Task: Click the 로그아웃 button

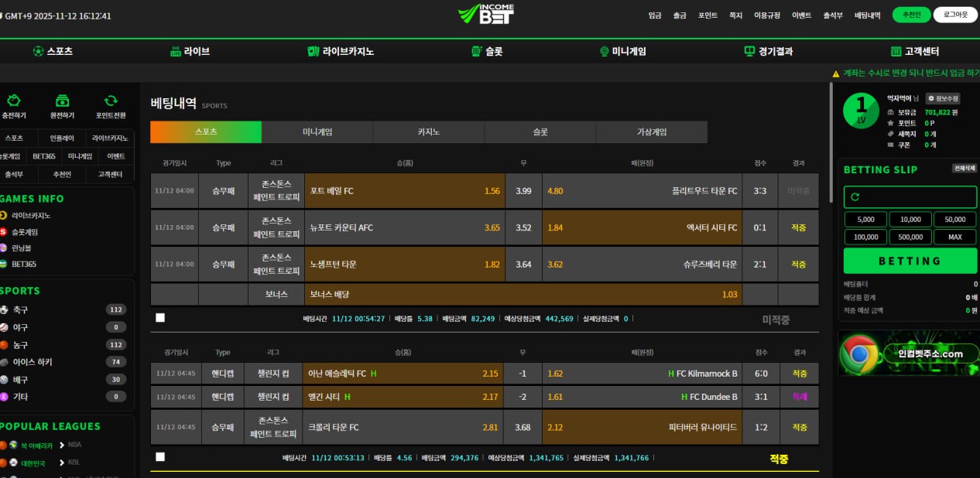Action: 955,15
